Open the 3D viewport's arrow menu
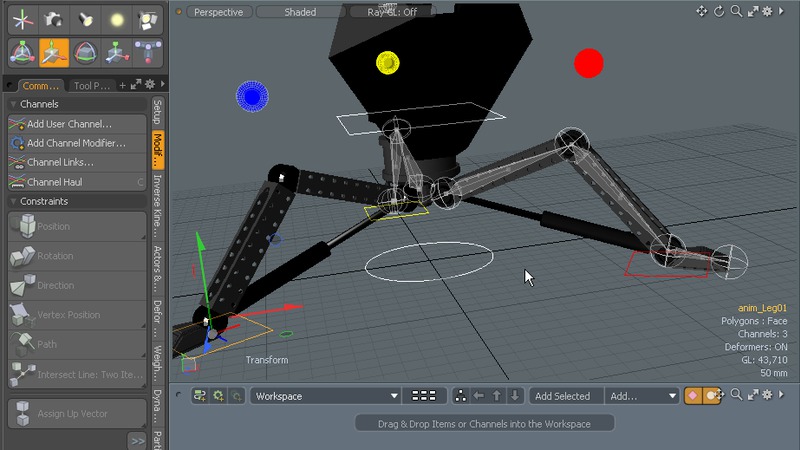This screenshot has width=800, height=450. pyautogui.click(x=781, y=11)
